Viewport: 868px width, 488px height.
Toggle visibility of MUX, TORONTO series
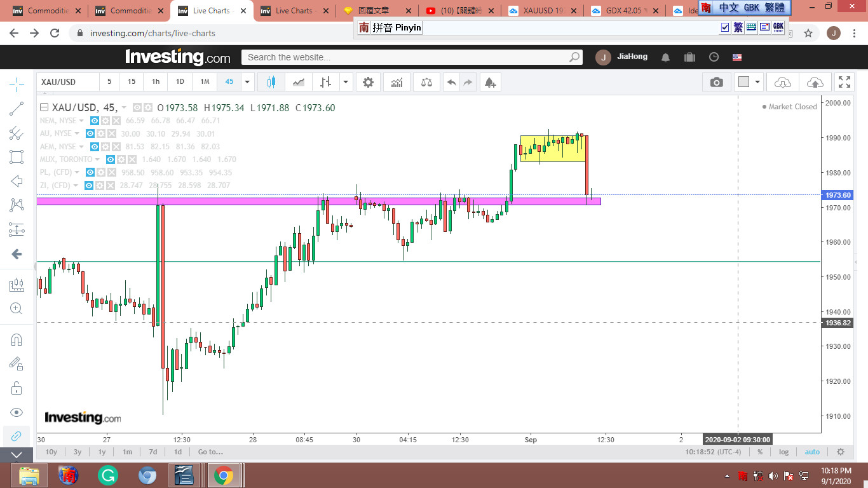click(x=111, y=159)
